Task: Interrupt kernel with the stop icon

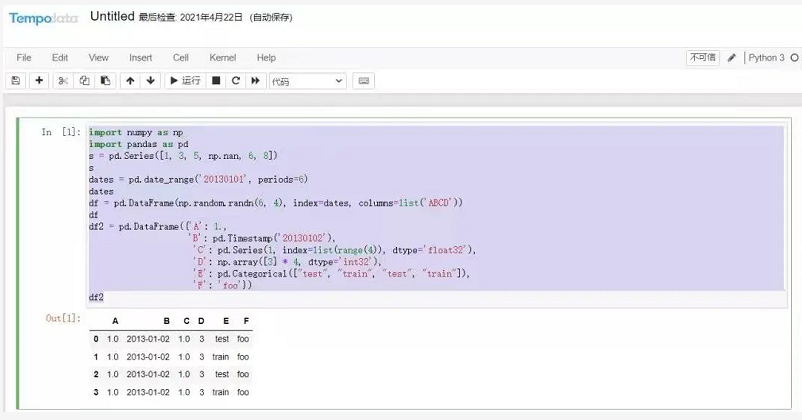Action: (x=216, y=81)
